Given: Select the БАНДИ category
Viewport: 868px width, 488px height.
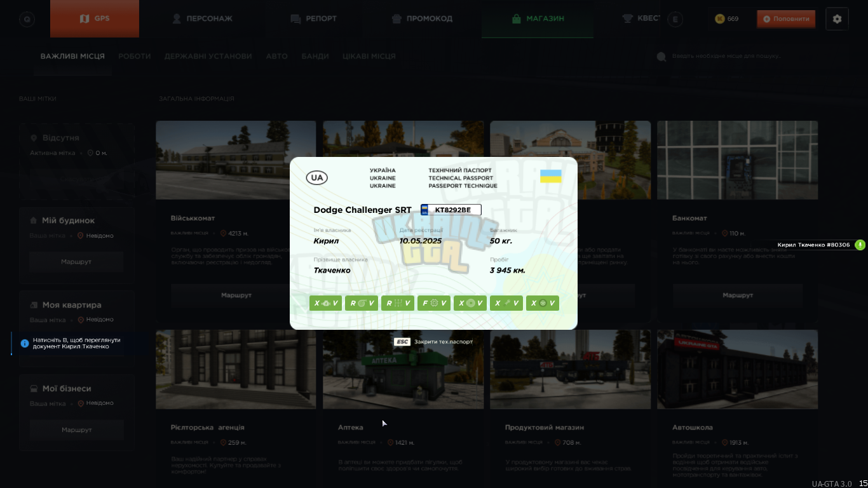Looking at the screenshot, I should [315, 57].
